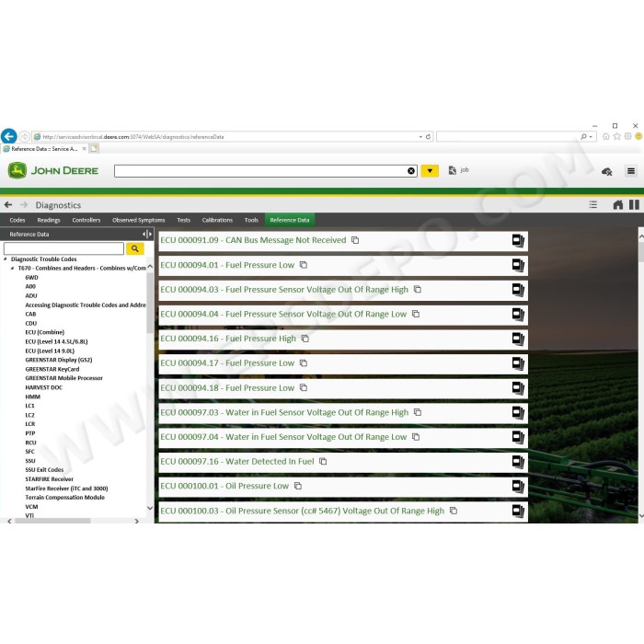This screenshot has height=644, width=644.
Task: Select SSU Exit Codes tree item
Action: pos(44,470)
